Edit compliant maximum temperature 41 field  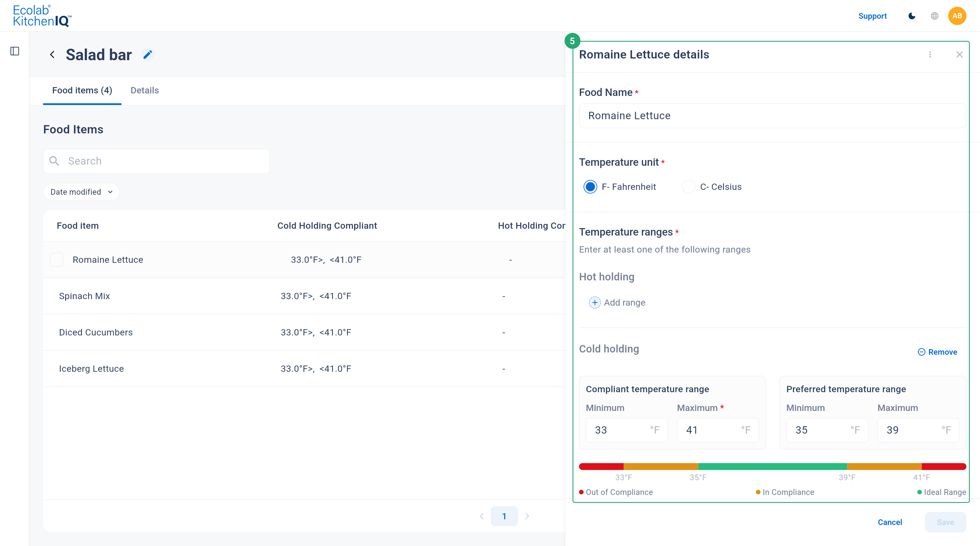click(x=718, y=430)
